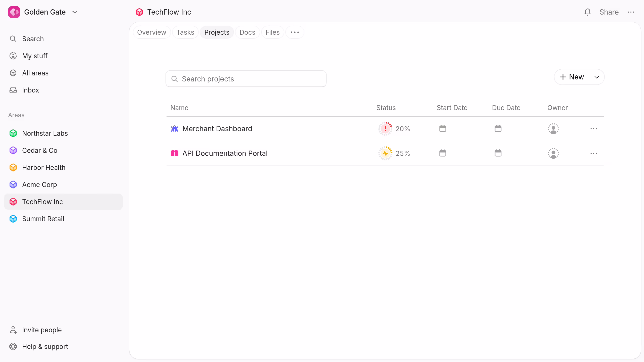The width and height of the screenshot is (644, 362).
Task: Click the 25% progress ring for API Documentation Portal
Action: (385, 153)
